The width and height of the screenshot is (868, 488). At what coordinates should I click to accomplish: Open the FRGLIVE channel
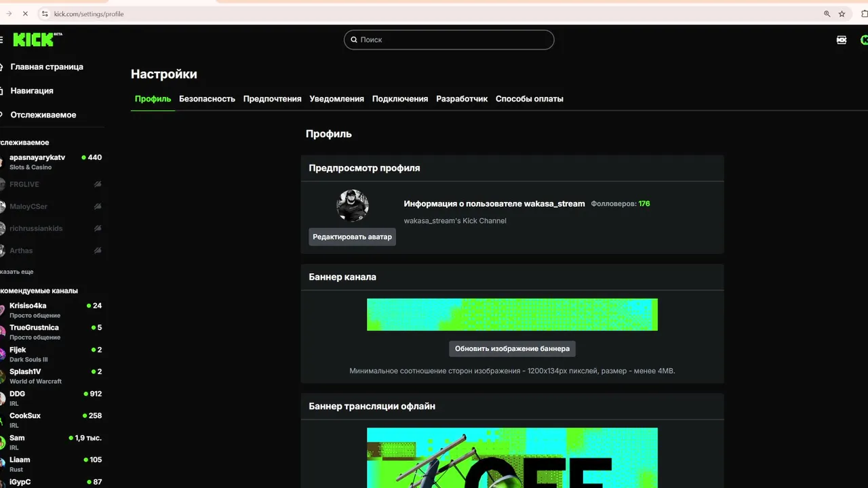[52, 184]
